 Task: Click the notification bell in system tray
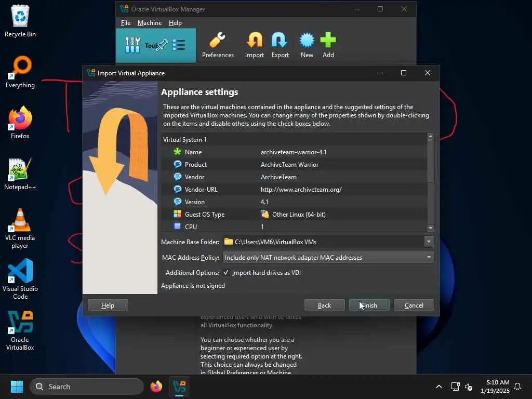[x=517, y=387]
